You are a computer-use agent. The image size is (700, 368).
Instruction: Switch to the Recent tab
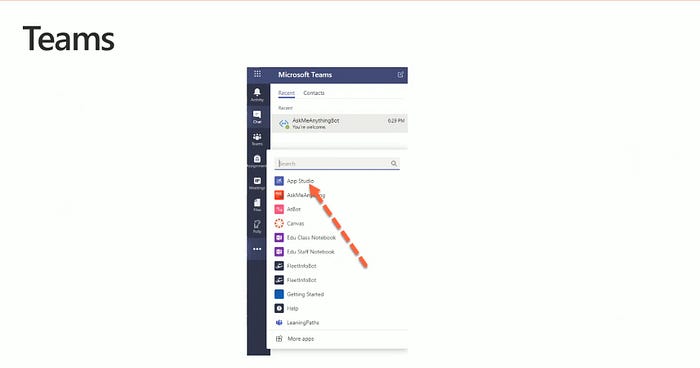click(286, 93)
